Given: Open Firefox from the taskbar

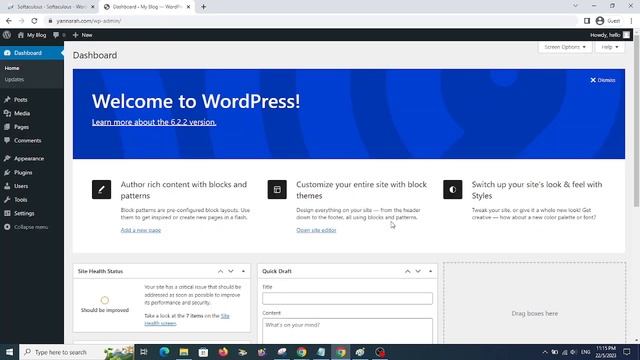Looking at the screenshot, I should (x=223, y=352).
